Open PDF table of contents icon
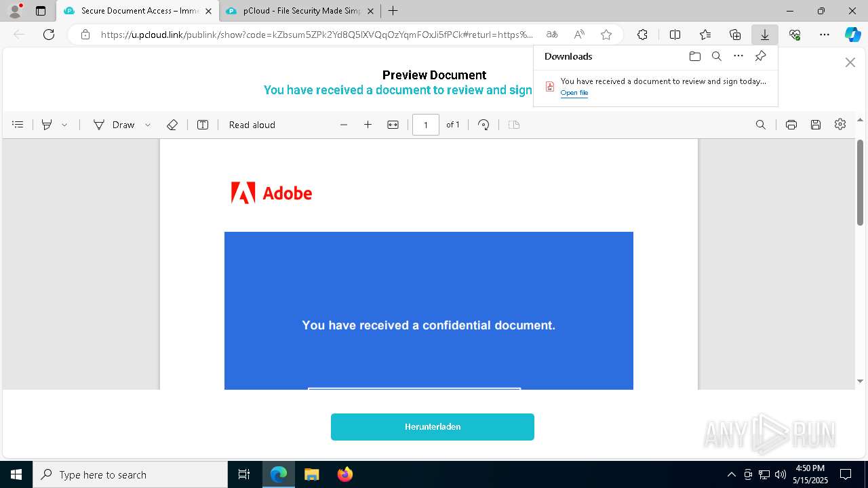The width and height of the screenshot is (868, 488). pyautogui.click(x=18, y=125)
